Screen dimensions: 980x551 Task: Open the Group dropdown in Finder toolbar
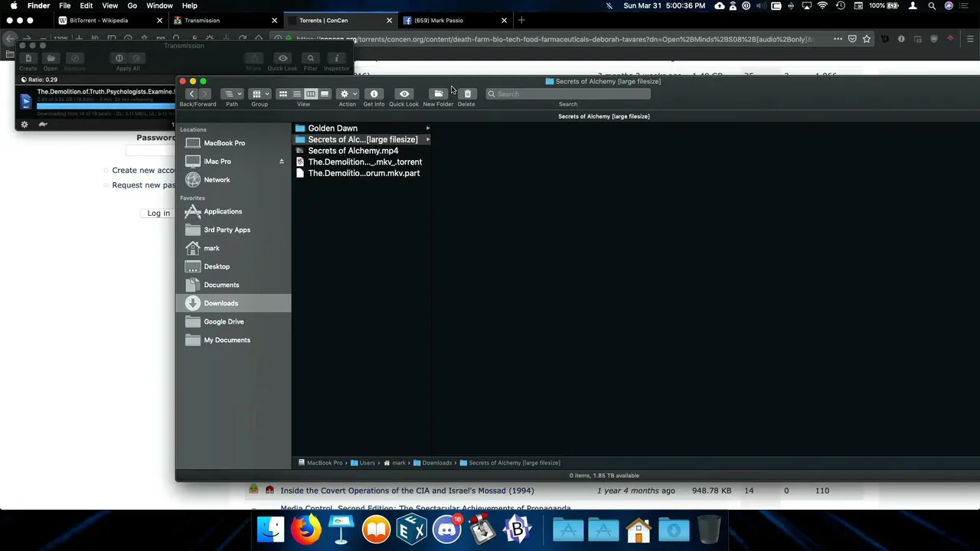pyautogui.click(x=260, y=94)
